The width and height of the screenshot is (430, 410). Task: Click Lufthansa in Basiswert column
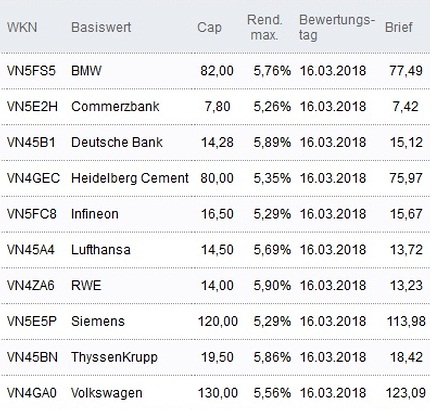point(101,250)
